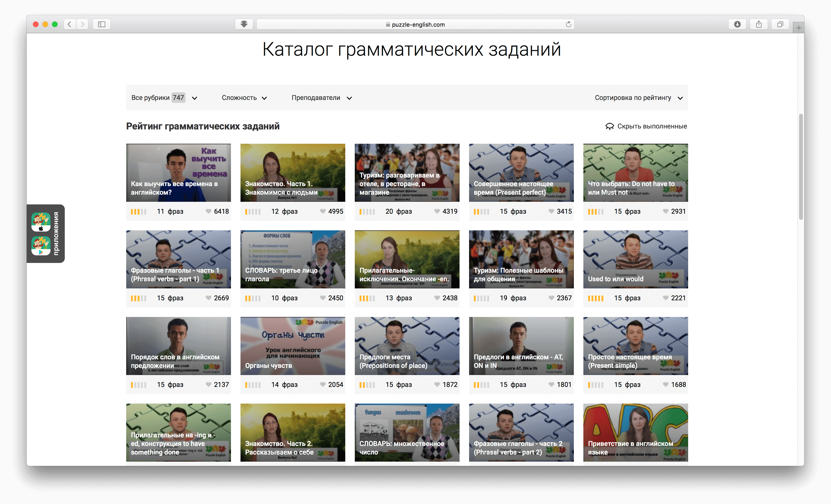The image size is (831, 504).
Task: Click the heart icon on "Как выучить все времена" card
Action: [208, 211]
